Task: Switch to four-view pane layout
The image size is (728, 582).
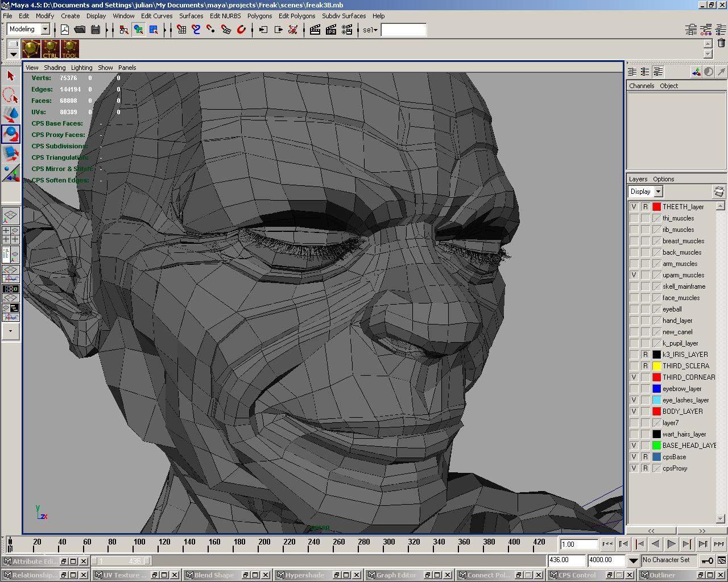Action: point(11,235)
